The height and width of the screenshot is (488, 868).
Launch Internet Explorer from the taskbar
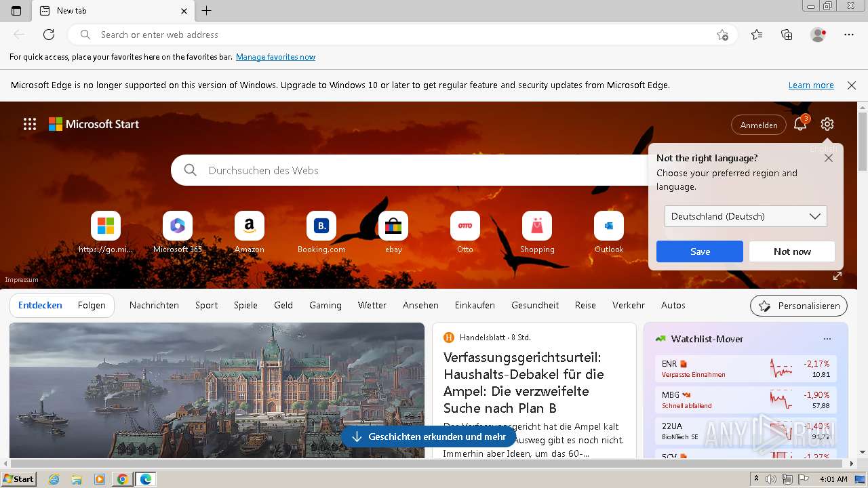coord(54,479)
